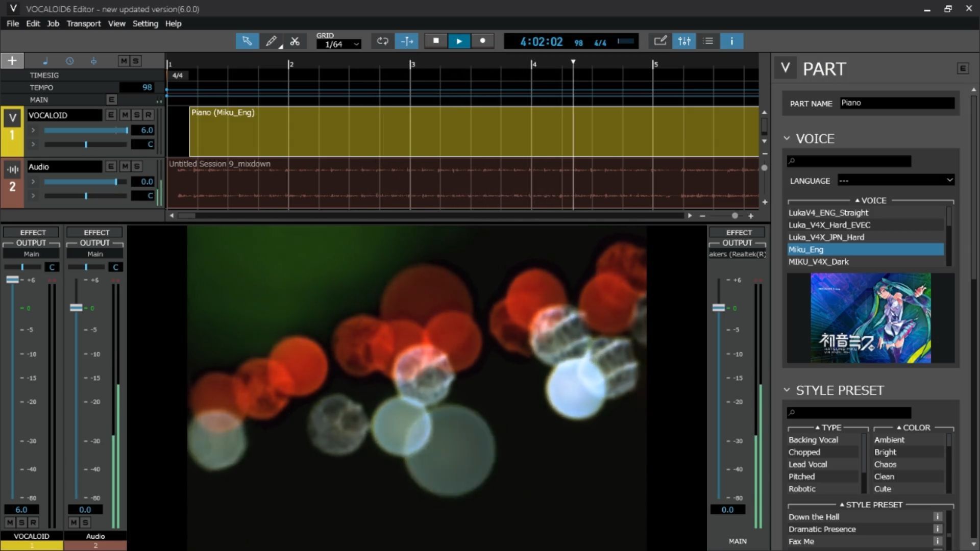Toggle loop playback icon
980x551 pixels.
coord(382,41)
